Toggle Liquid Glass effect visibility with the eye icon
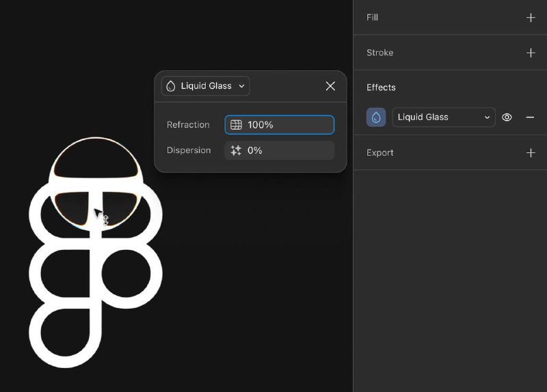Viewport: 547px width, 392px height. pyautogui.click(x=507, y=117)
